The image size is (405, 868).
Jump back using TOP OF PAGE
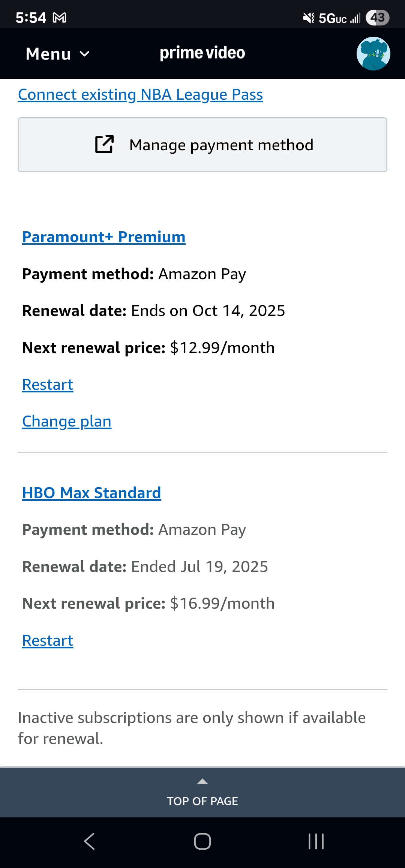202,801
